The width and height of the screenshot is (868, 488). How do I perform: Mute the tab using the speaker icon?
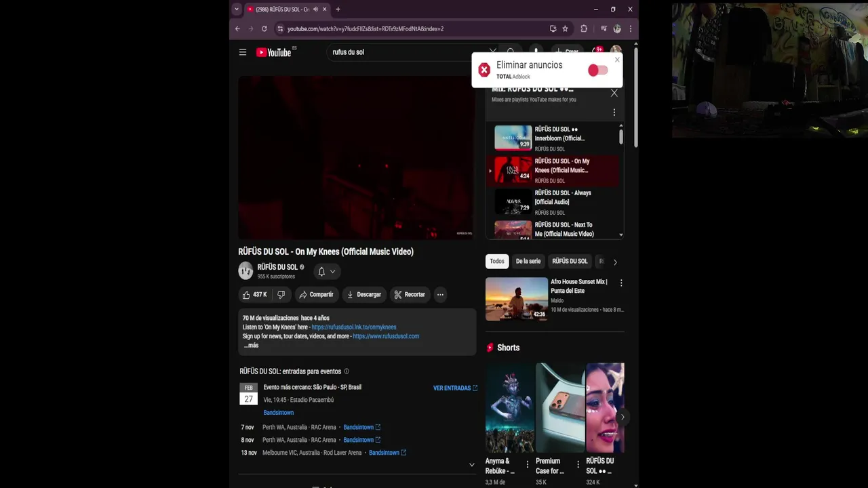tap(315, 9)
